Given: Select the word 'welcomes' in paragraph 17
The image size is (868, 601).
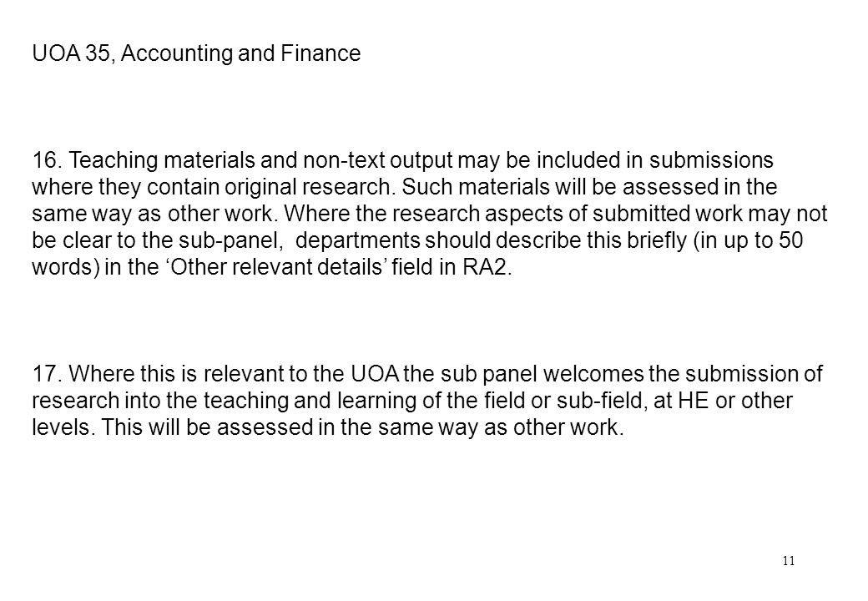Looking at the screenshot, I should click(x=593, y=374).
